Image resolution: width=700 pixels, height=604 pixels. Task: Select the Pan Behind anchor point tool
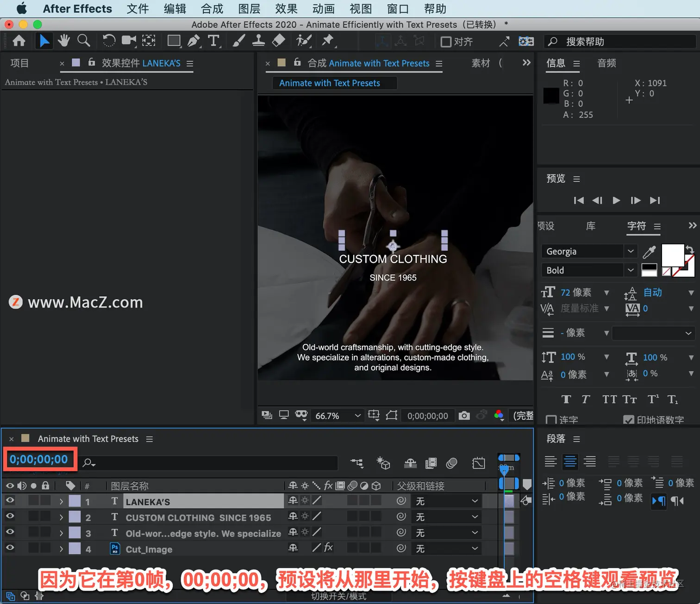[149, 41]
